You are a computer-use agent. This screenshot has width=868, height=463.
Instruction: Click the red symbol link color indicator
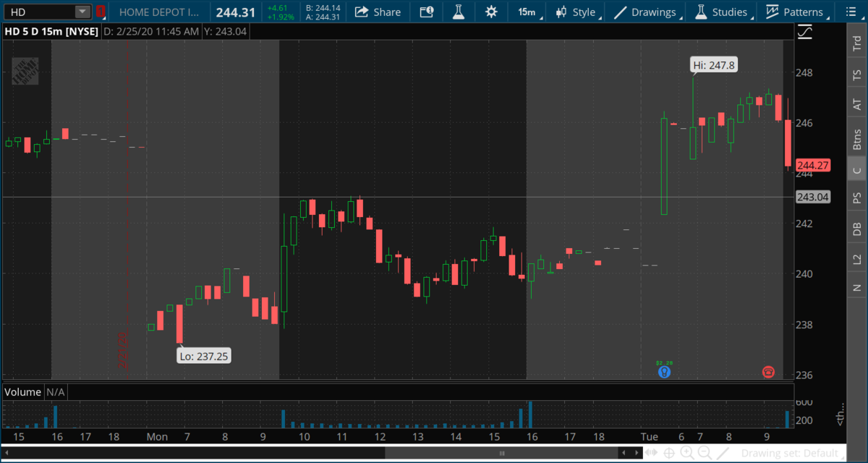101,12
